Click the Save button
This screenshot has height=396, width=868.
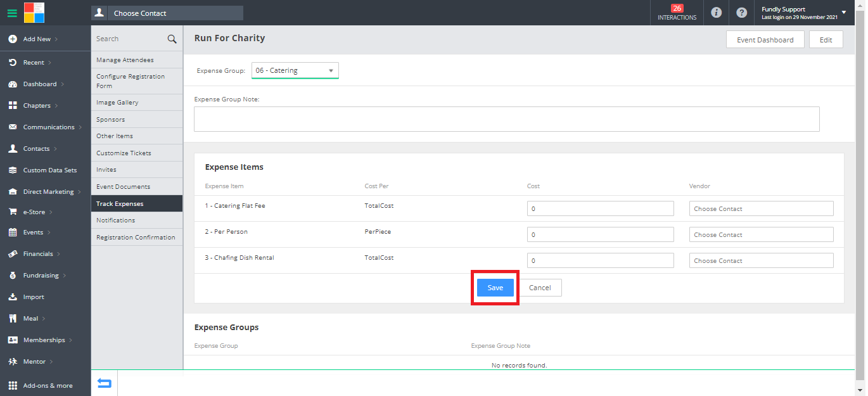tap(495, 288)
